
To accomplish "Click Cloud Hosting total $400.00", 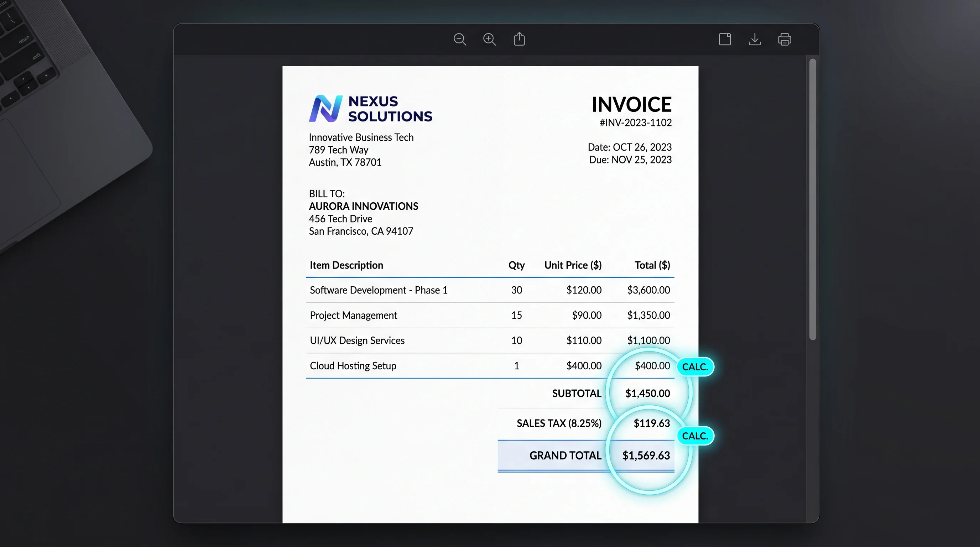I will pyautogui.click(x=652, y=366).
